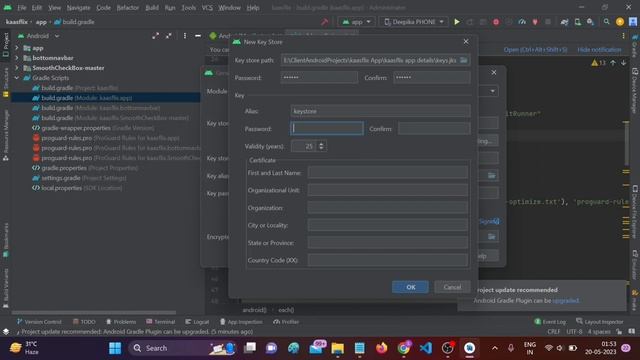Image resolution: width=640 pixels, height=360 pixels.
Task: Click expand all icon in project panel
Action: pos(156,36)
